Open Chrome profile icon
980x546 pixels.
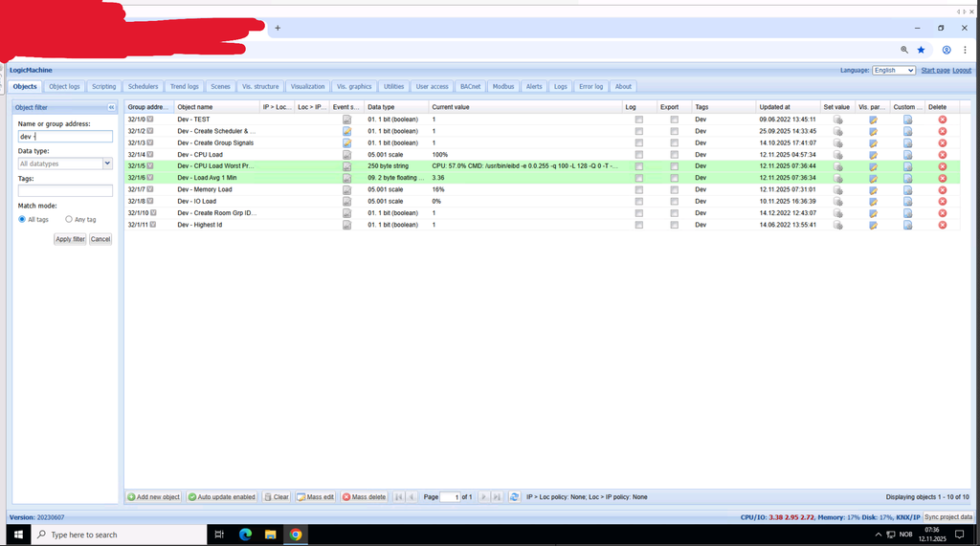coord(947,50)
